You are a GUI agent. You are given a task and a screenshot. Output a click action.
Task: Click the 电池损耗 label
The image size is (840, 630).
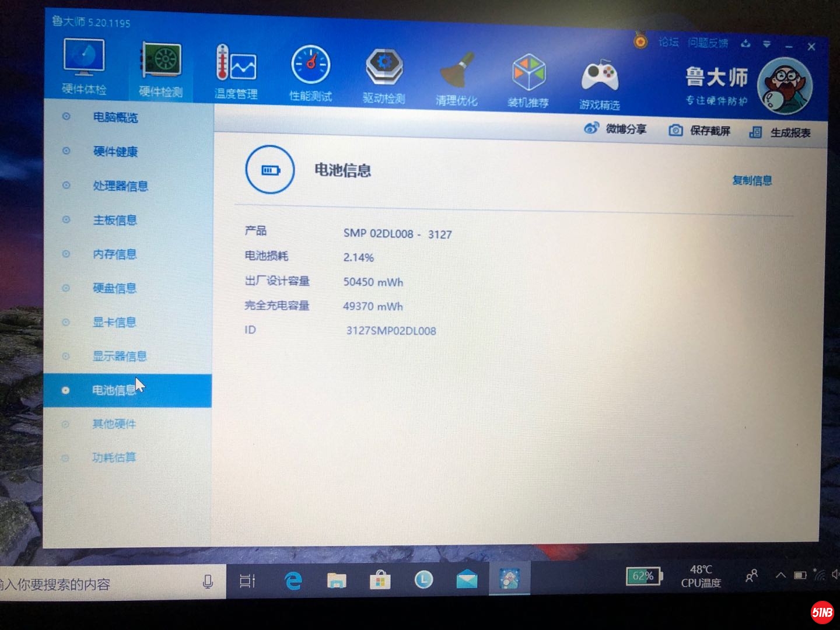267,256
